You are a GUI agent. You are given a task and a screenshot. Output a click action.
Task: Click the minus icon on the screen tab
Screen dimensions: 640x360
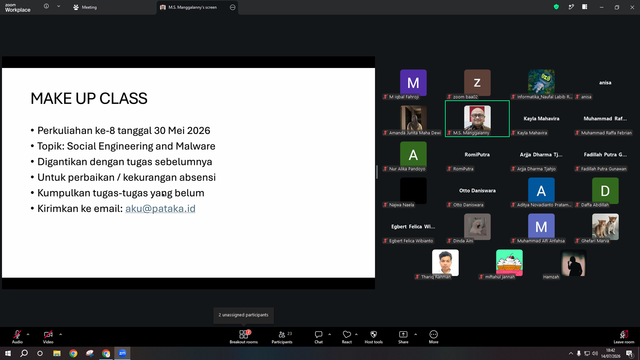232,7
